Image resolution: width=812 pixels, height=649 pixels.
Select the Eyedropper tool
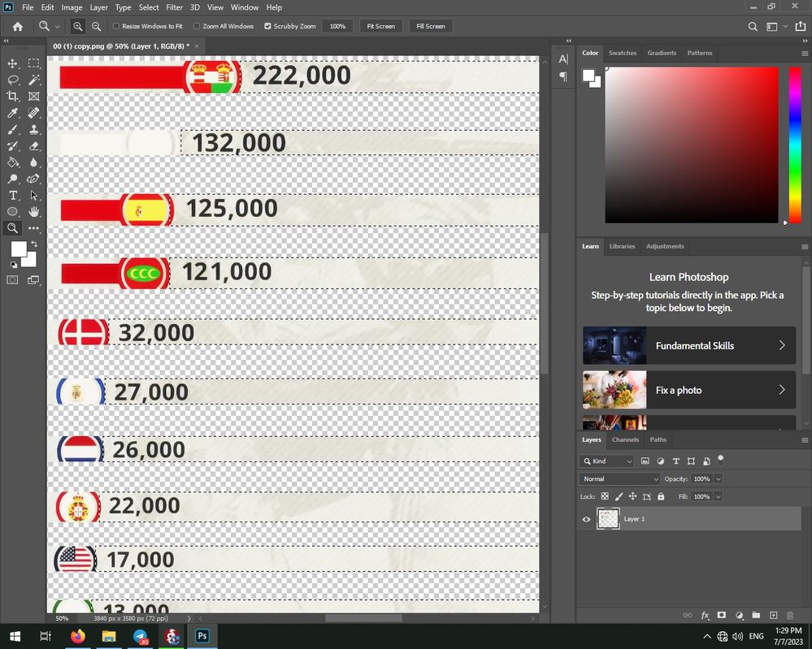[x=12, y=113]
